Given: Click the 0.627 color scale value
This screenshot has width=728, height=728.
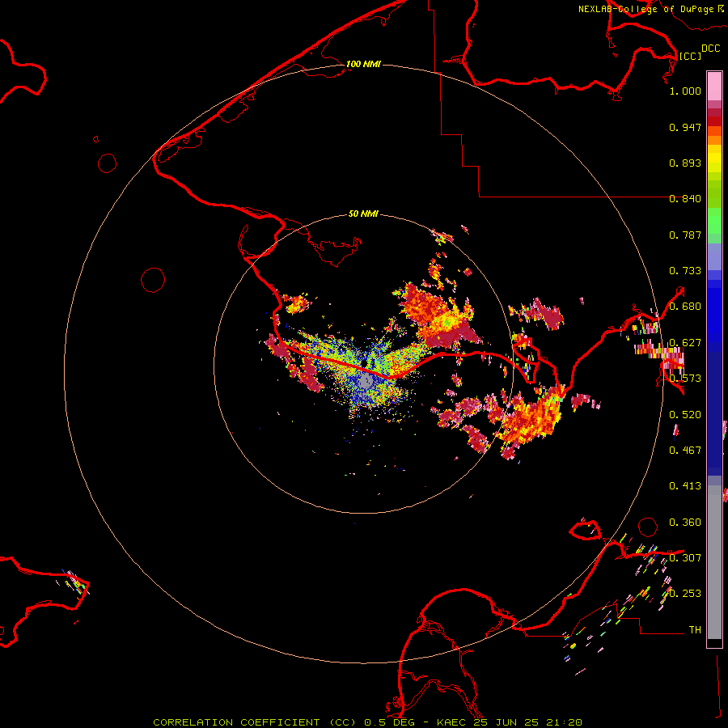Looking at the screenshot, I should click(685, 343).
